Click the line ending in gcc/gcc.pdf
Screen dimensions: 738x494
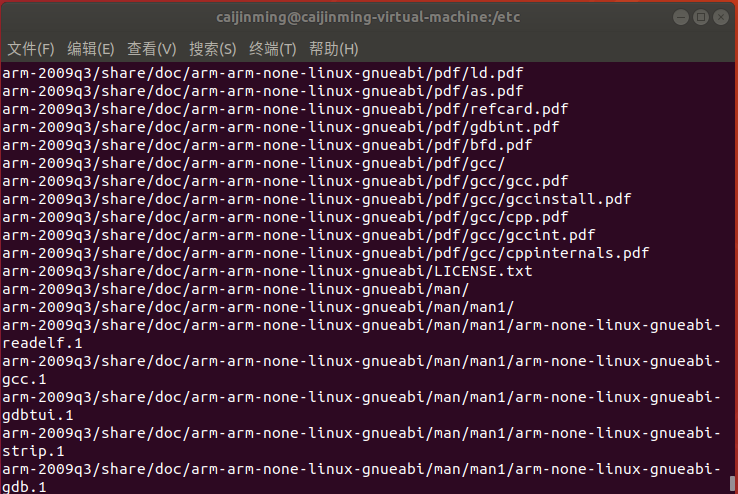point(285,181)
